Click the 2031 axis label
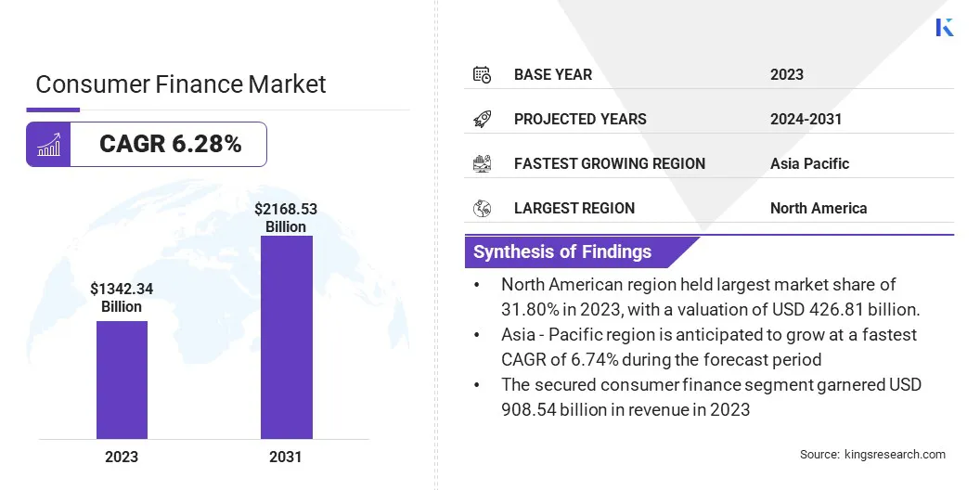 pos(286,457)
